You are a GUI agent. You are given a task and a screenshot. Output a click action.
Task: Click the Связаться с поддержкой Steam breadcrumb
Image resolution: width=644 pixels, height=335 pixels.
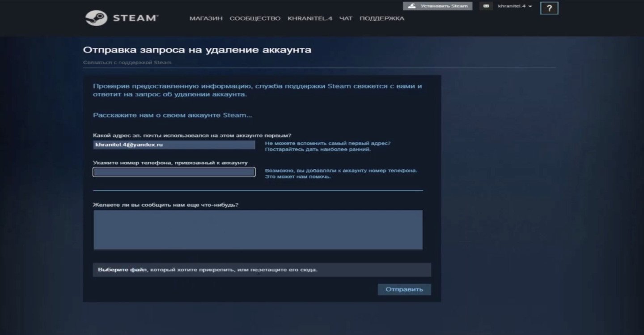tap(127, 63)
